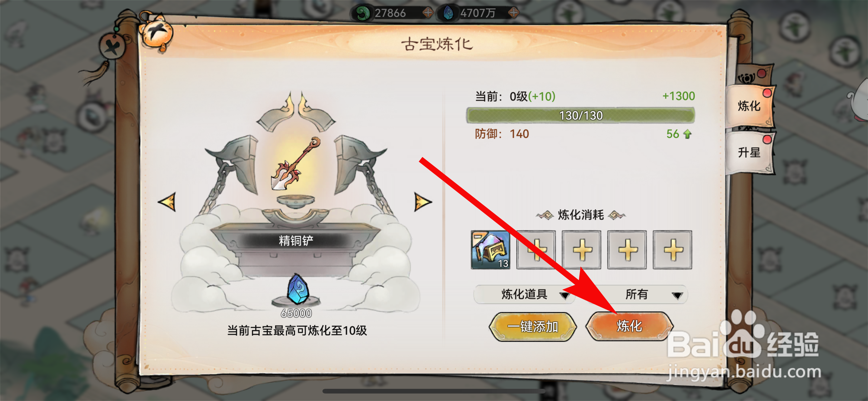Add material in fourth refine slot
Image resolution: width=868 pixels, height=401 pixels.
pos(627,250)
